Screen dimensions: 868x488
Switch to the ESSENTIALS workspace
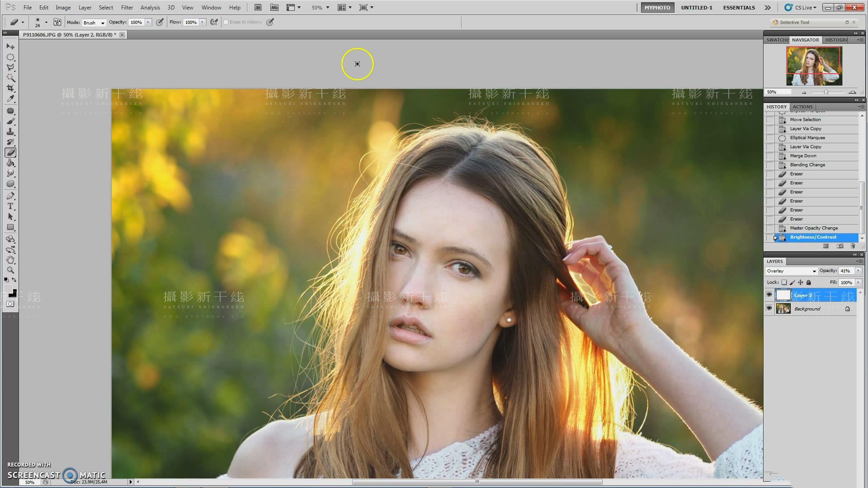point(739,8)
